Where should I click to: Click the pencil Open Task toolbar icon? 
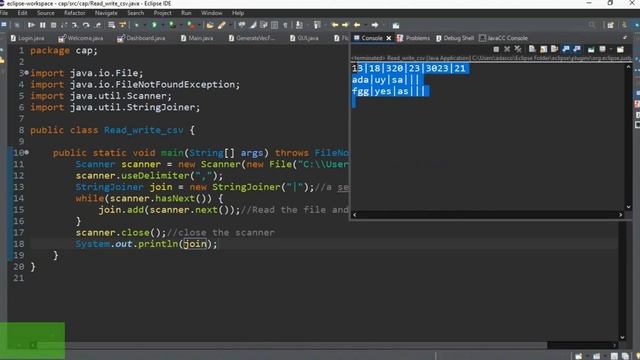222,25
